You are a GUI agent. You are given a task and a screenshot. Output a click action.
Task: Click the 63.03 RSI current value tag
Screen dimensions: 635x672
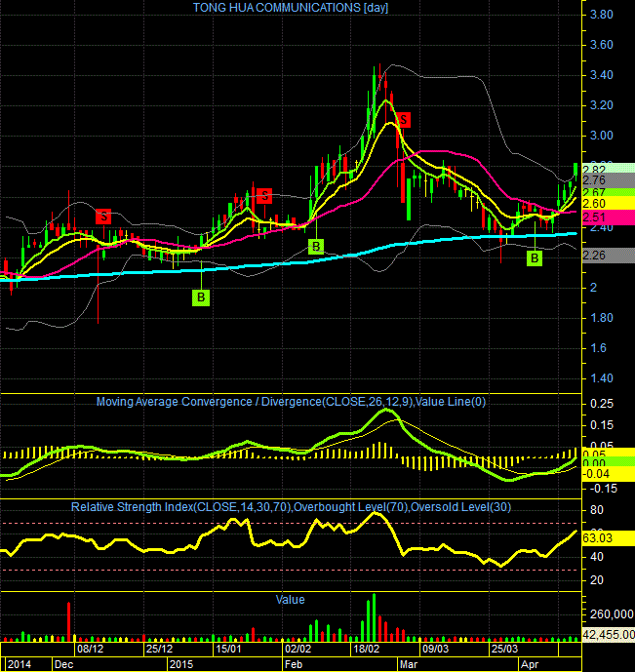608,538
